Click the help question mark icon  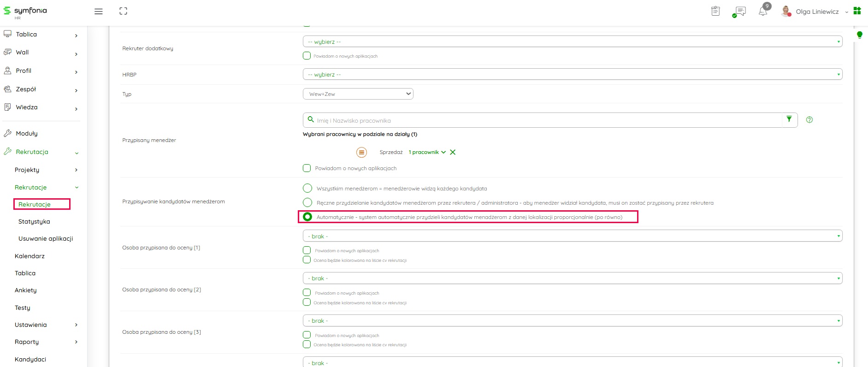tap(809, 120)
